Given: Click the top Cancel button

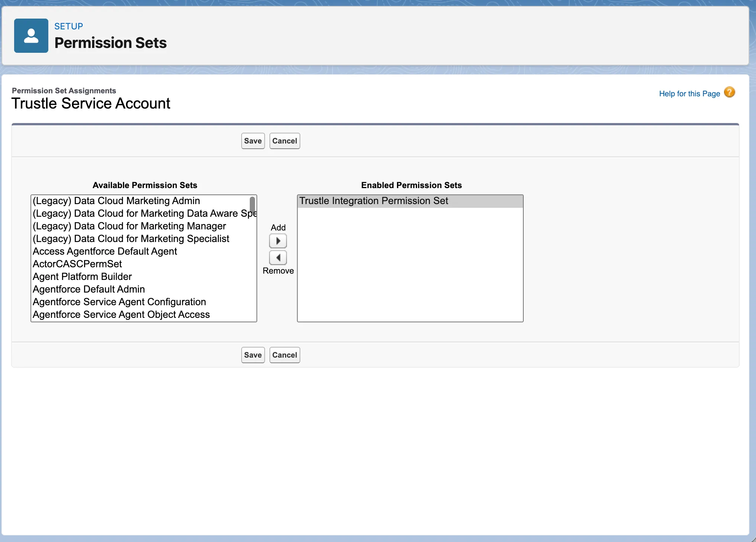Looking at the screenshot, I should (285, 141).
